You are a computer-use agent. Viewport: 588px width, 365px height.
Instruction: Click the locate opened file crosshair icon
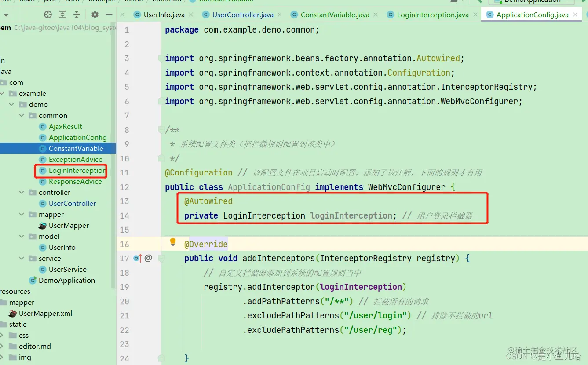click(x=48, y=15)
